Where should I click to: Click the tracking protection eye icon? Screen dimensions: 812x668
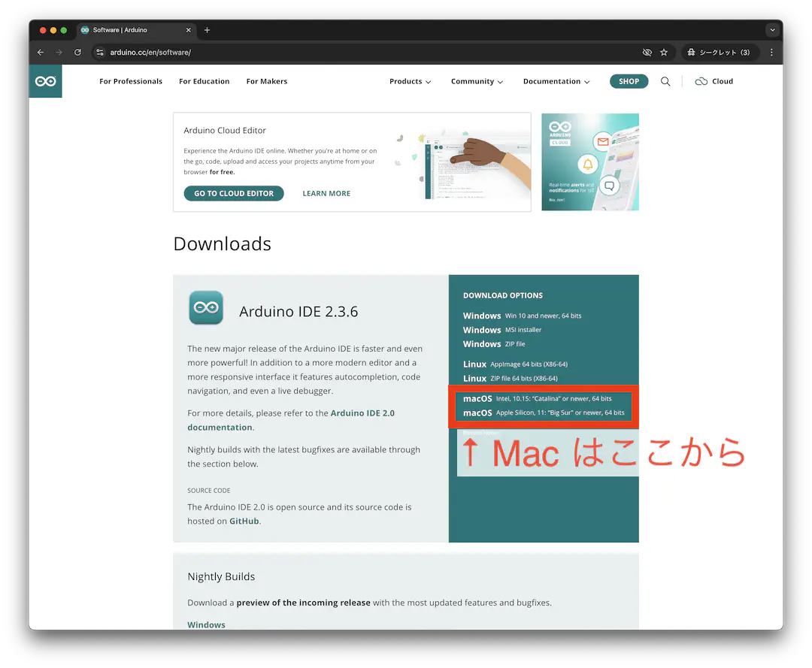click(647, 53)
